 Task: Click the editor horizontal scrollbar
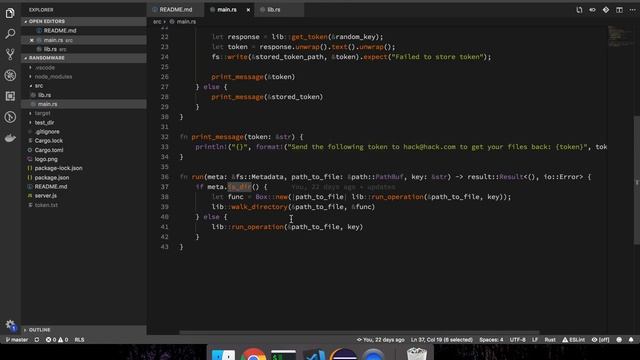coord(359,332)
